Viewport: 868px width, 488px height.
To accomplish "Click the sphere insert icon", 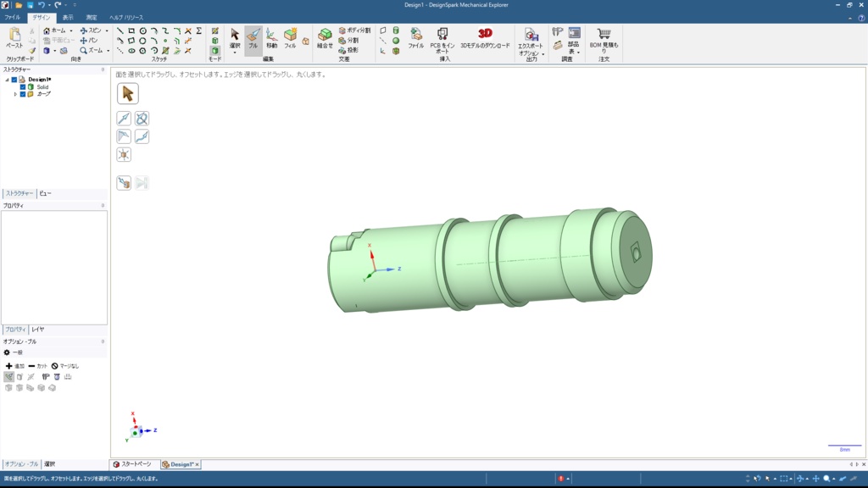I will point(396,41).
